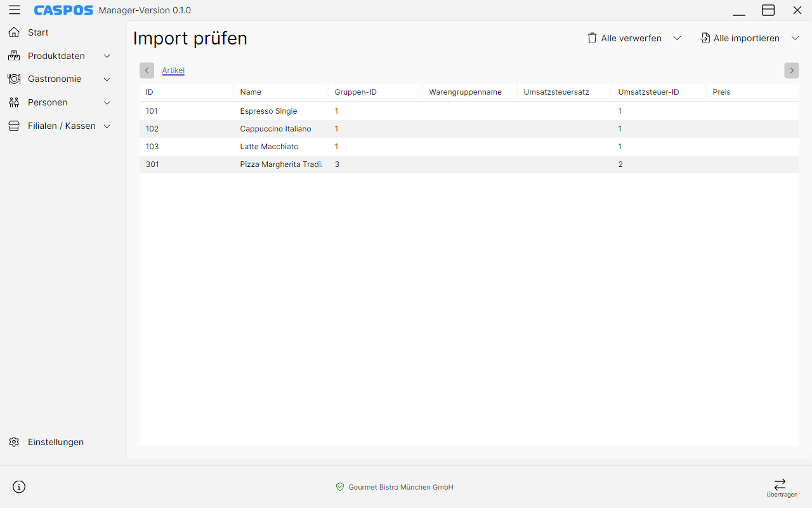Screen dimensions: 812x508
Task: Click the Übertragen transfer arrows icon
Action: point(780,484)
